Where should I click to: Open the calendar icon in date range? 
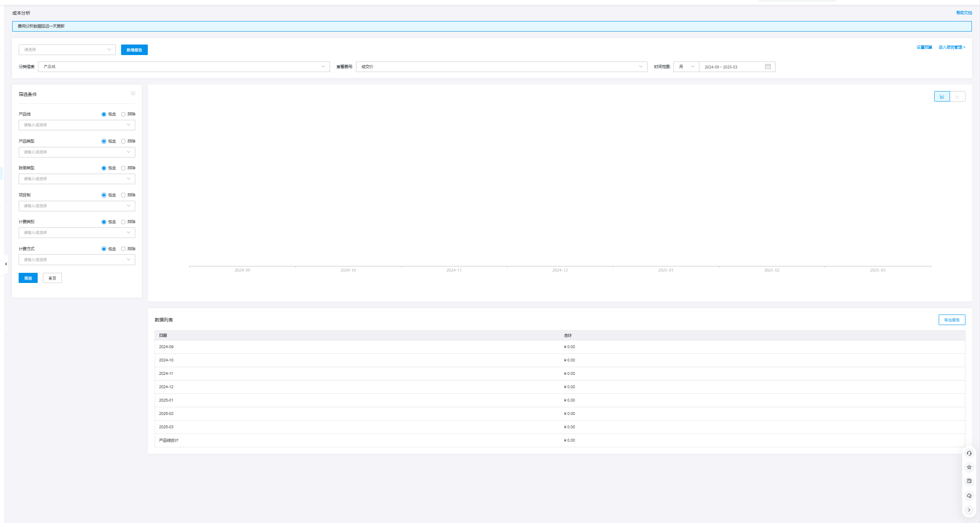click(x=768, y=67)
